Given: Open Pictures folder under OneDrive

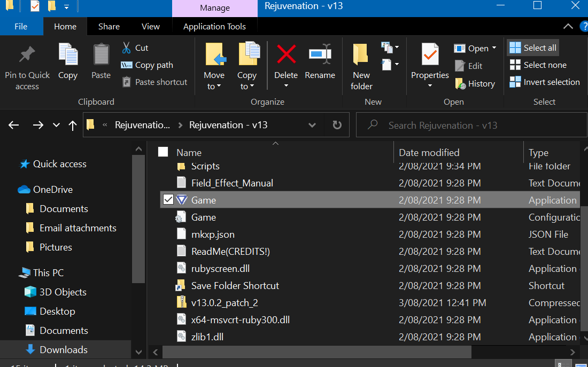Looking at the screenshot, I should coord(56,247).
